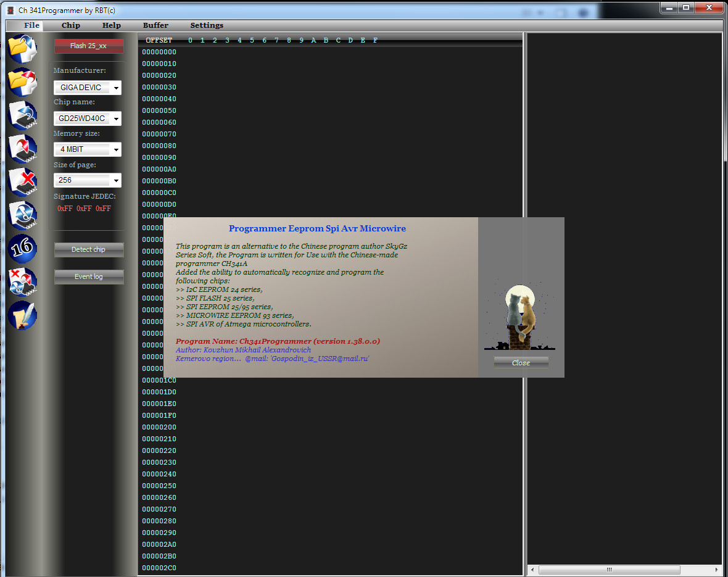
Task: Click the Program Name version 1.38.0.0 line
Action: [278, 341]
